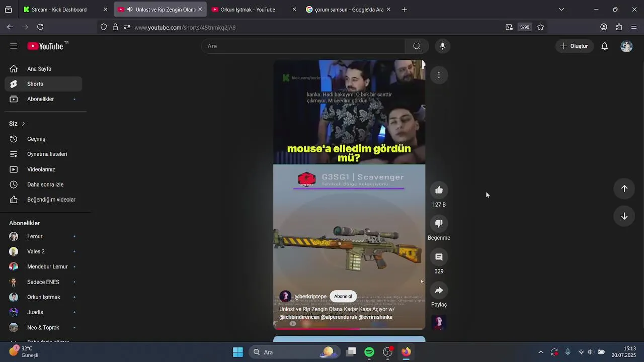Bookmark this page with the star
The width and height of the screenshot is (644, 362).
point(541,27)
